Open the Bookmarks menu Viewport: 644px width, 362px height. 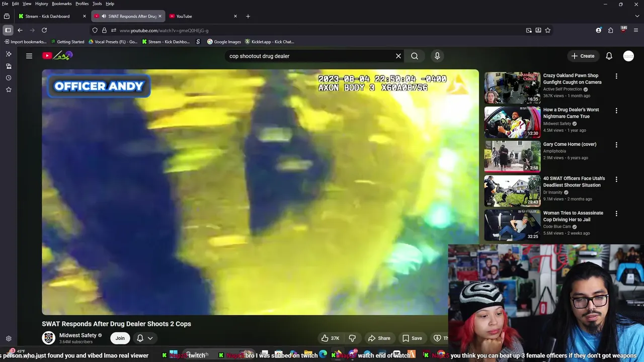pos(62,4)
